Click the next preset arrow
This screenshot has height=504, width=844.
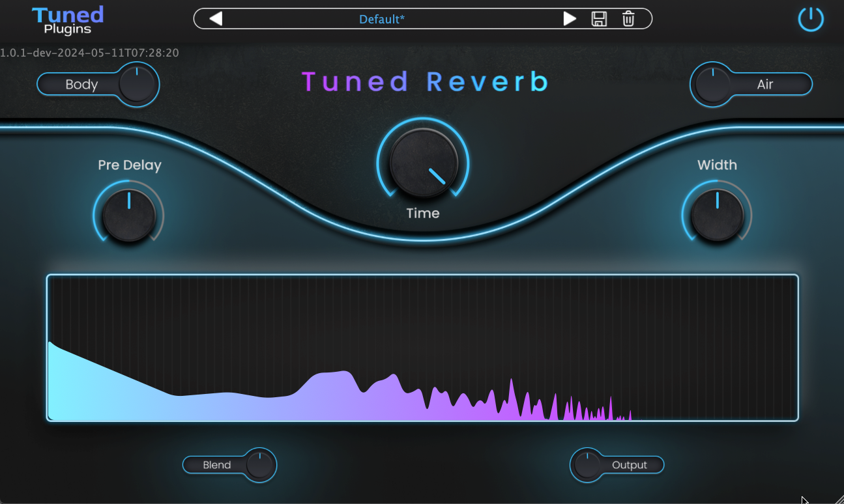(570, 19)
